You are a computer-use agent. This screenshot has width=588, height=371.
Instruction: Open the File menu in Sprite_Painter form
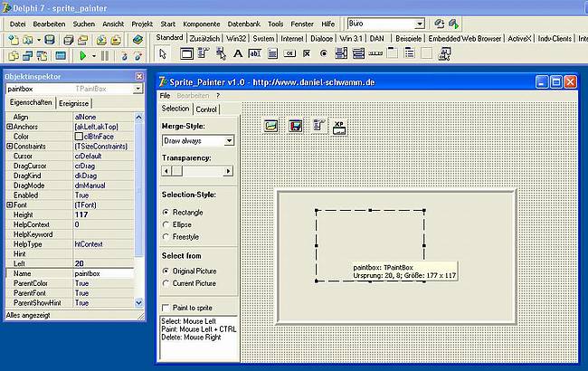165,96
